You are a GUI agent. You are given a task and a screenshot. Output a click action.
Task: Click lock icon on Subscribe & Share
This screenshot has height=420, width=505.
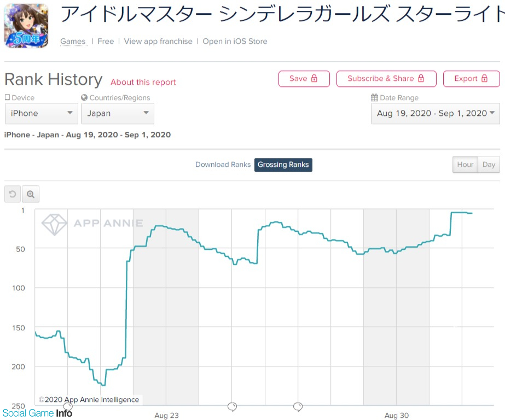[421, 79]
